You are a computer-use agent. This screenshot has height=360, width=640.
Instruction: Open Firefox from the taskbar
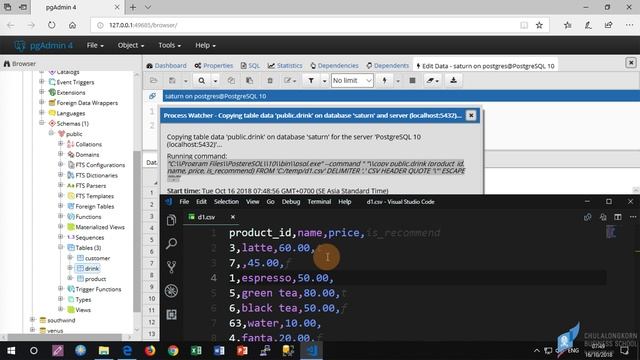click(x=150, y=351)
